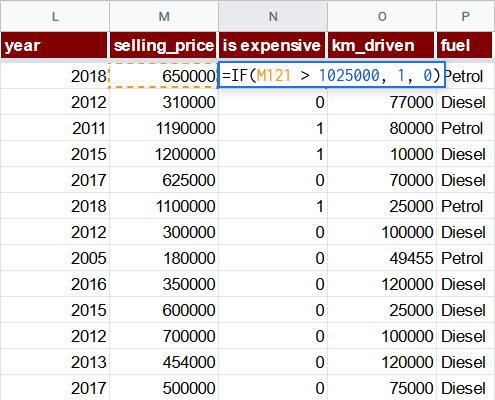This screenshot has height=400, width=495.
Task: Select selling price cell 625000
Action: pyautogui.click(x=164, y=180)
